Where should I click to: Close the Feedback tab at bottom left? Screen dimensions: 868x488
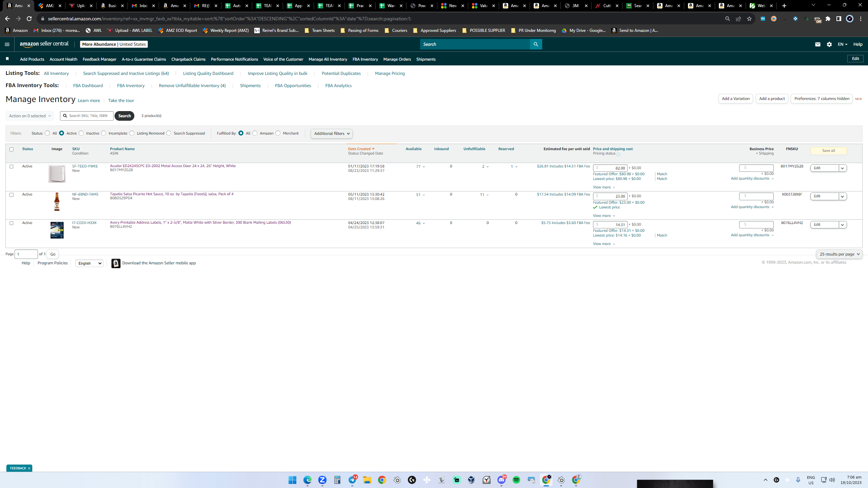(x=29, y=468)
